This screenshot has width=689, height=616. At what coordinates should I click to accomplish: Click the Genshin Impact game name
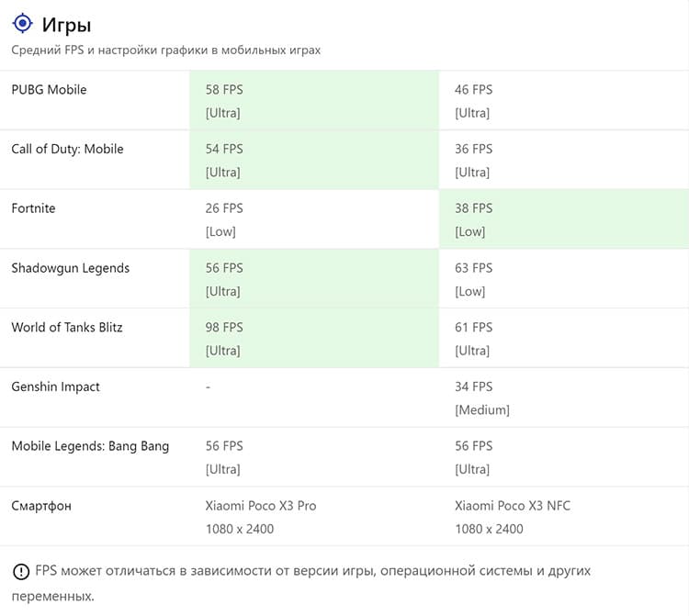pyautogui.click(x=55, y=386)
